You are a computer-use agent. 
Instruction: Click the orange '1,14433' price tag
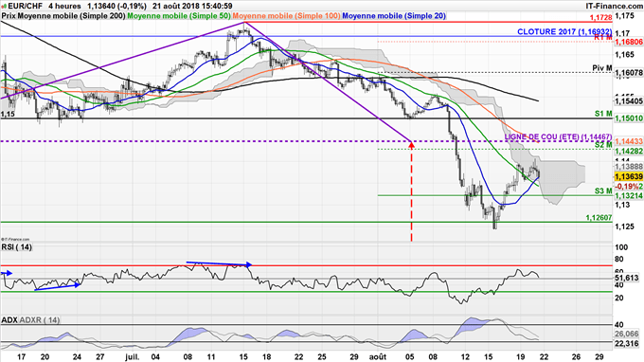[629, 141]
